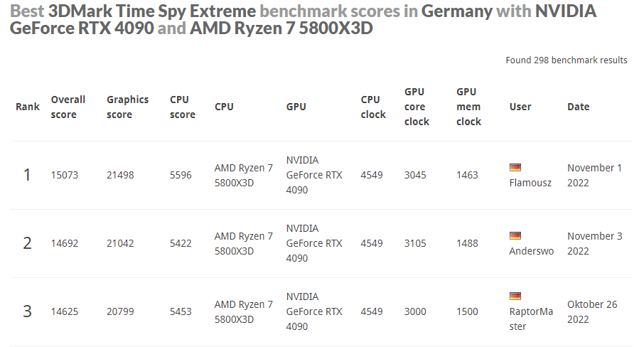Select overall score 14625 result
The height and width of the screenshot is (347, 644).
coord(65,311)
